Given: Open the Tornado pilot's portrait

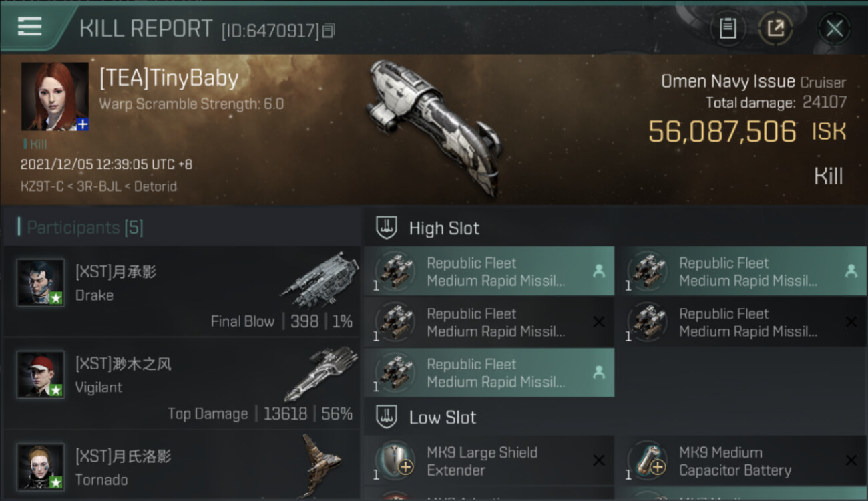Looking at the screenshot, I should point(41,466).
